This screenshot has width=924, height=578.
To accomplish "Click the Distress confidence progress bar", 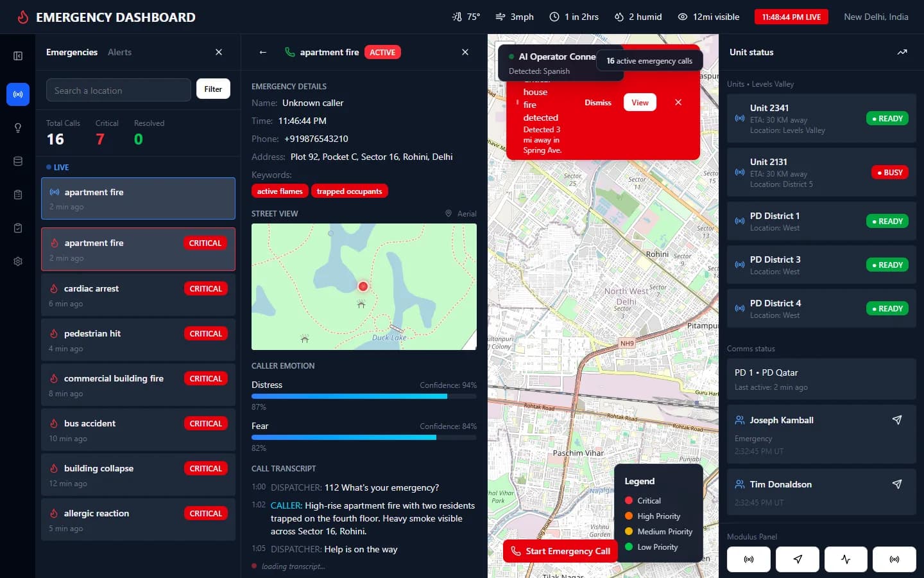I will coord(364,396).
